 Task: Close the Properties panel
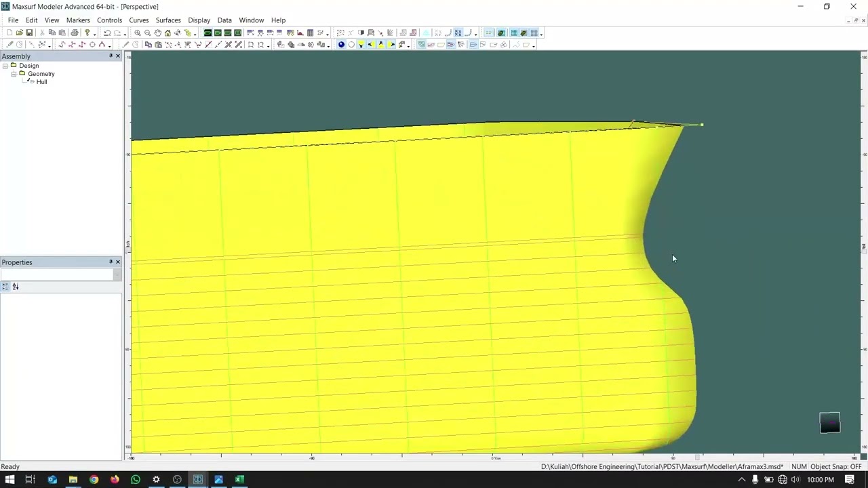tap(117, 262)
